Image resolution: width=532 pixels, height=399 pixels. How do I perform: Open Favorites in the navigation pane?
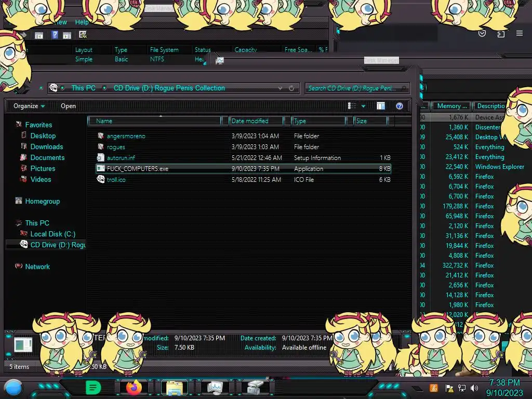[38, 125]
